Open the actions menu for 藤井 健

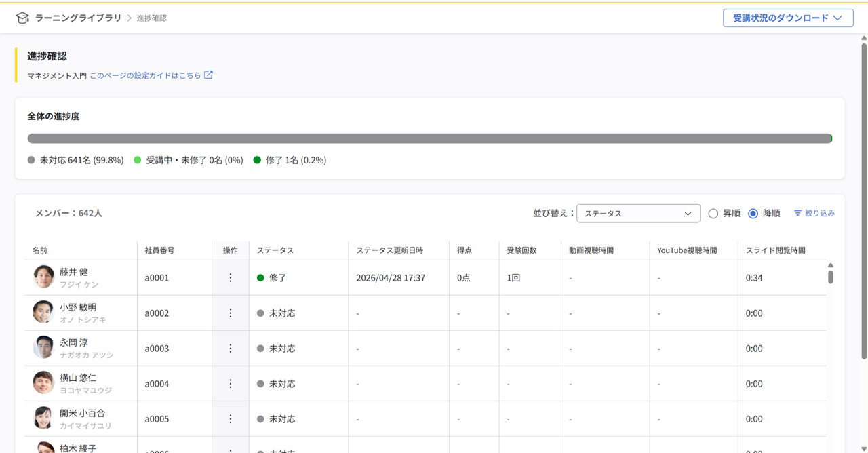point(231,278)
